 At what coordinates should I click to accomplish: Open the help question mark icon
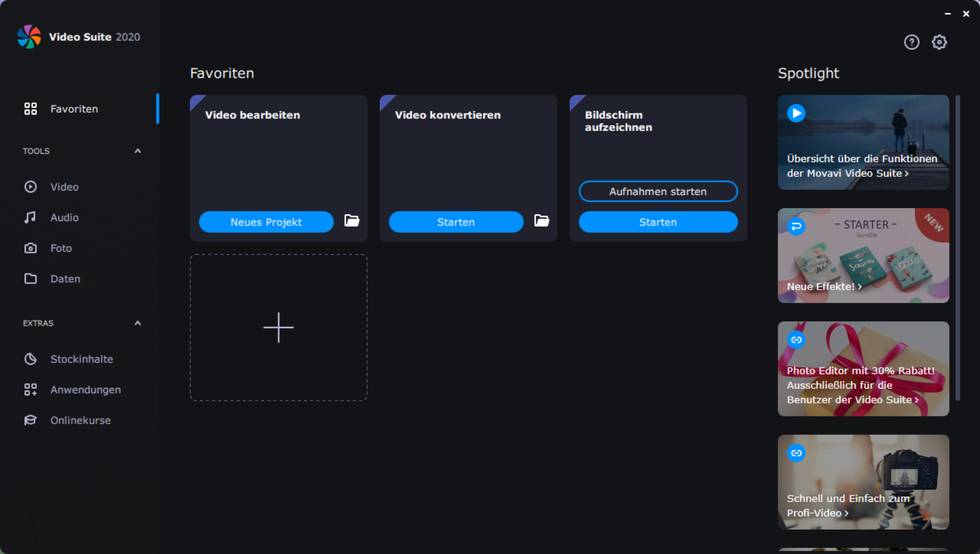(911, 42)
